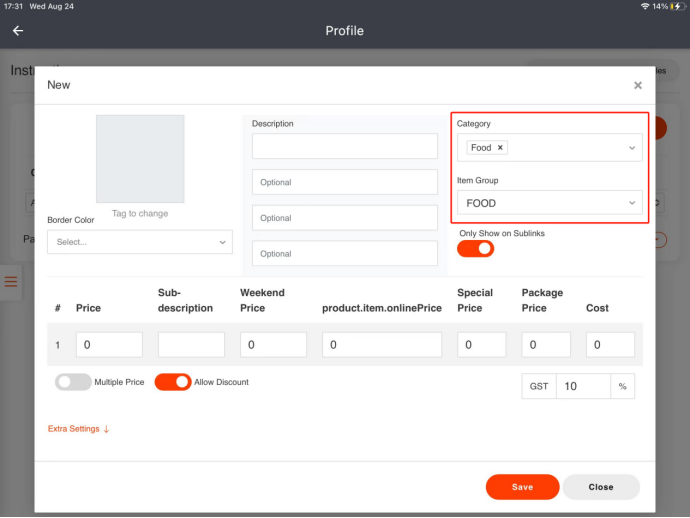690x518 pixels.
Task: Tap the image placeholder to change
Action: point(140,159)
